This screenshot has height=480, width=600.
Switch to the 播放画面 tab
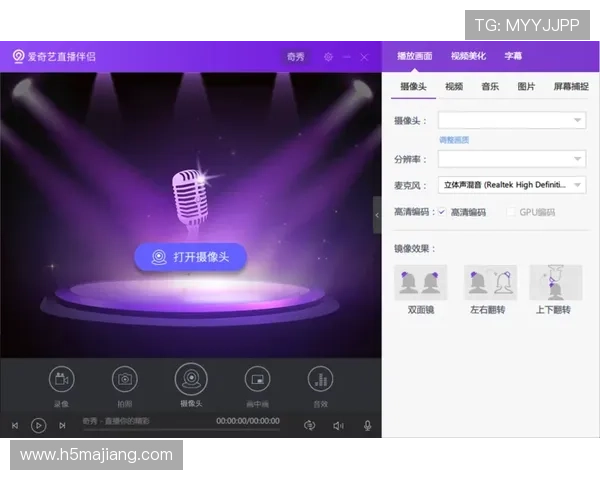point(414,56)
